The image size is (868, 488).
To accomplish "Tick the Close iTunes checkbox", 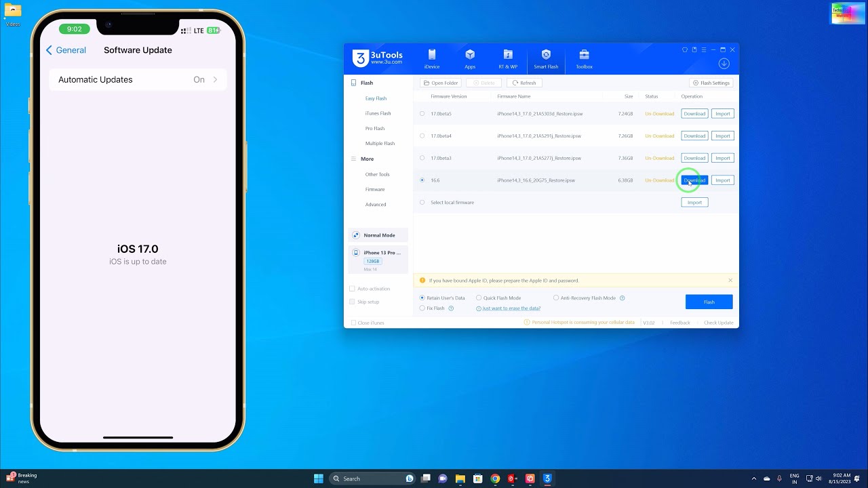I will coord(353,323).
